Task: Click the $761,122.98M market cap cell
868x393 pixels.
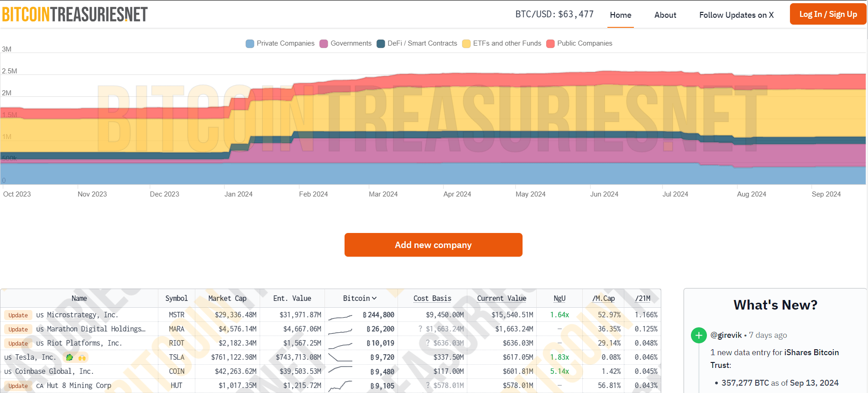Action: tap(234, 357)
